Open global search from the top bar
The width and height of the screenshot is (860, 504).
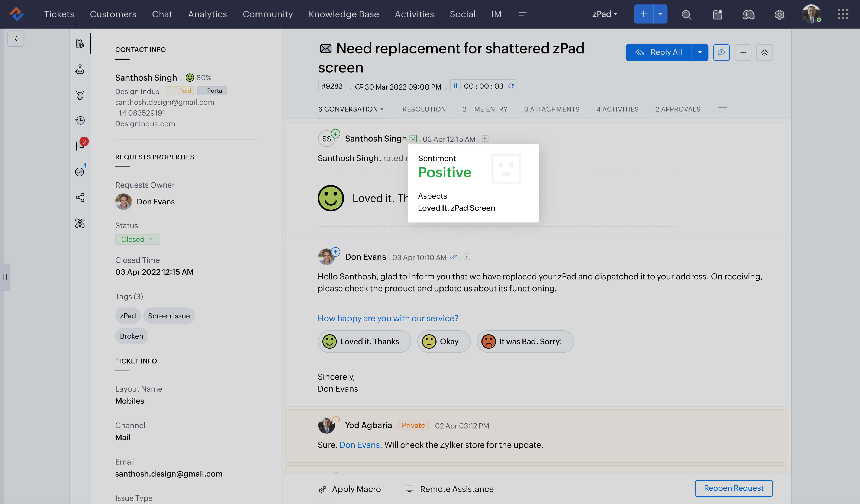pos(687,14)
